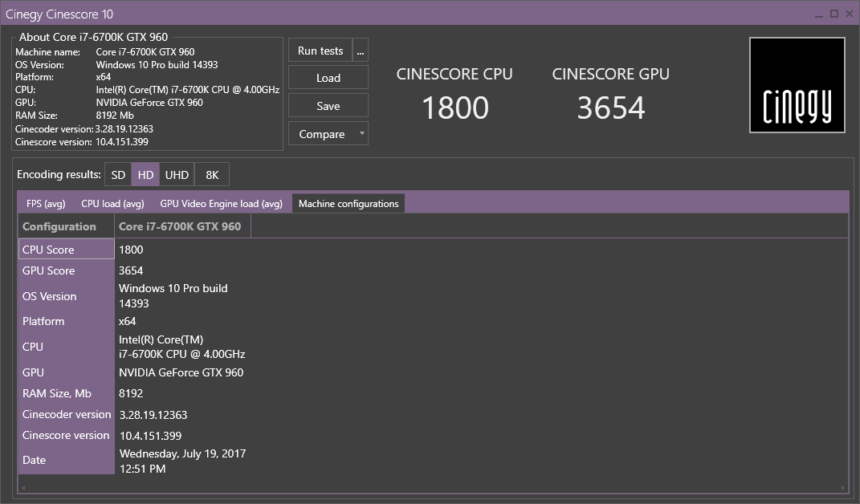Image resolution: width=860 pixels, height=504 pixels.
Task: Select the Cinecoder version row label in table
Action: (67, 415)
